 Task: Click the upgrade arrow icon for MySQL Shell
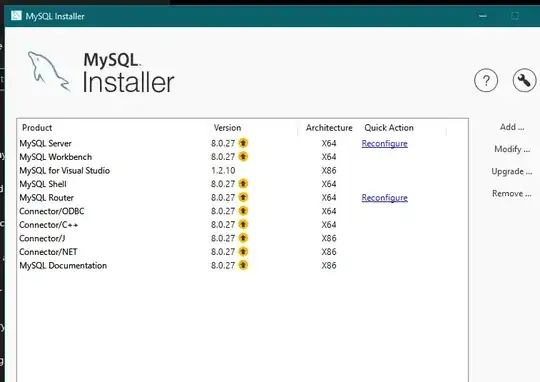[243, 184]
